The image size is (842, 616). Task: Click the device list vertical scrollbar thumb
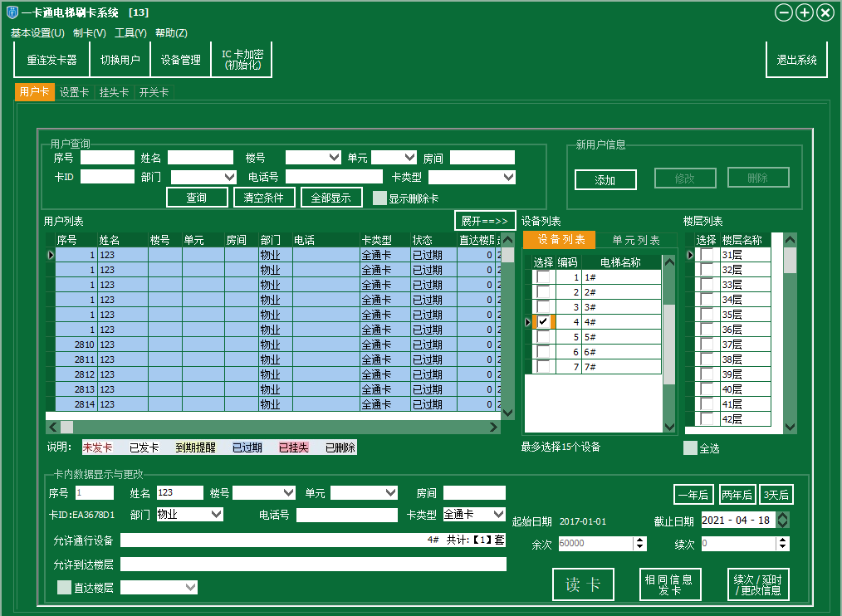coord(669,345)
